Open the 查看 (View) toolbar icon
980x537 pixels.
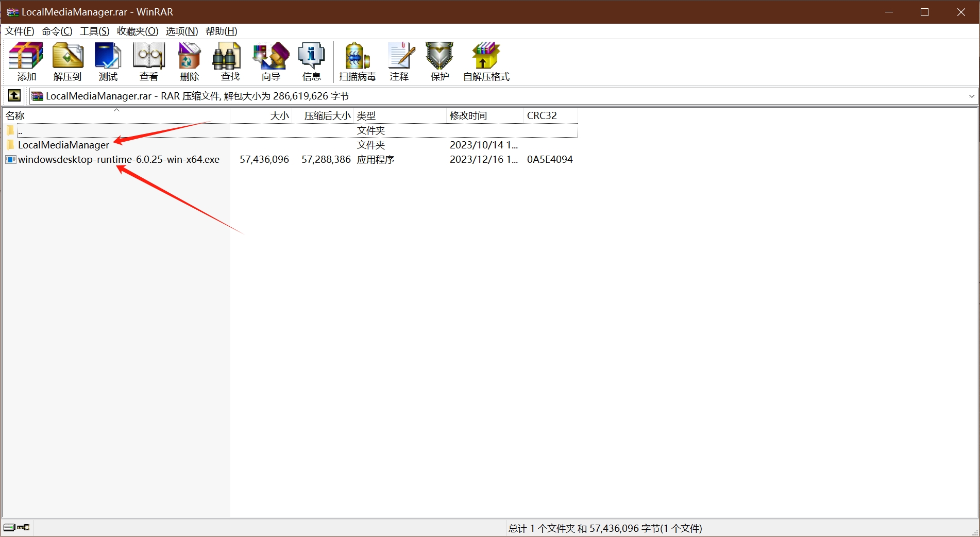tap(149, 56)
